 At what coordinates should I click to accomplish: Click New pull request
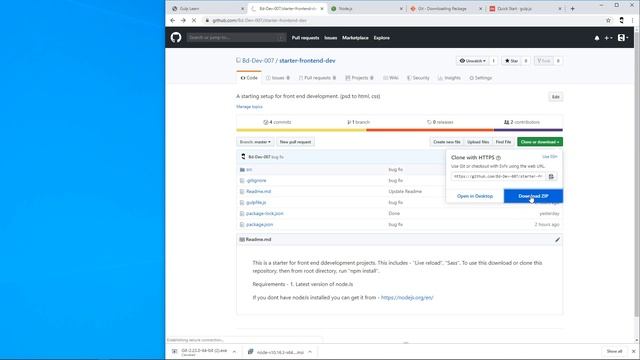pos(295,142)
